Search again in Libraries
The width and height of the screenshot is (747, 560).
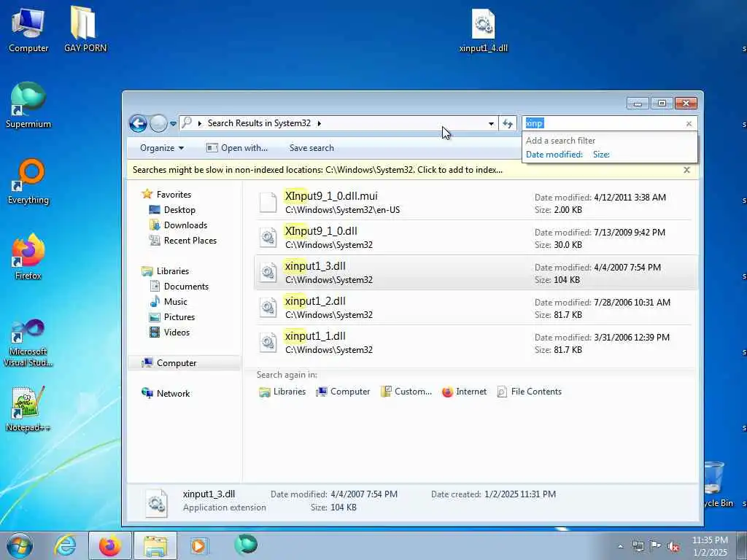[x=282, y=392]
